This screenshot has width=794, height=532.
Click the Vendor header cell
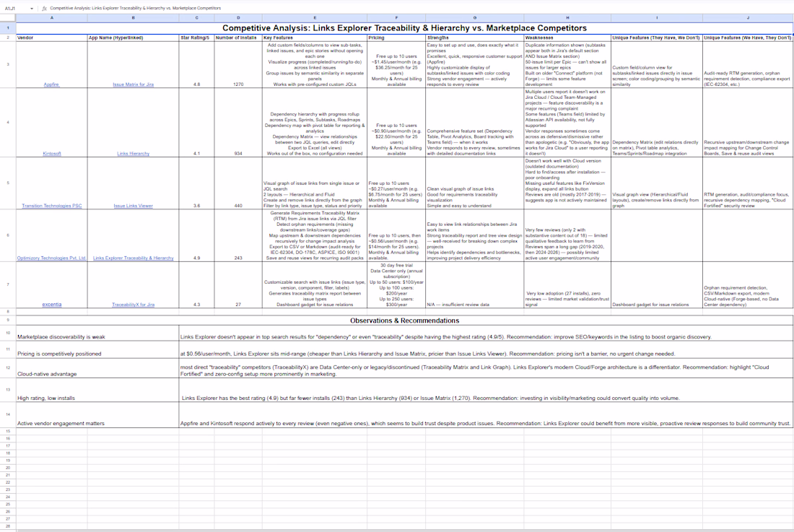coord(52,38)
